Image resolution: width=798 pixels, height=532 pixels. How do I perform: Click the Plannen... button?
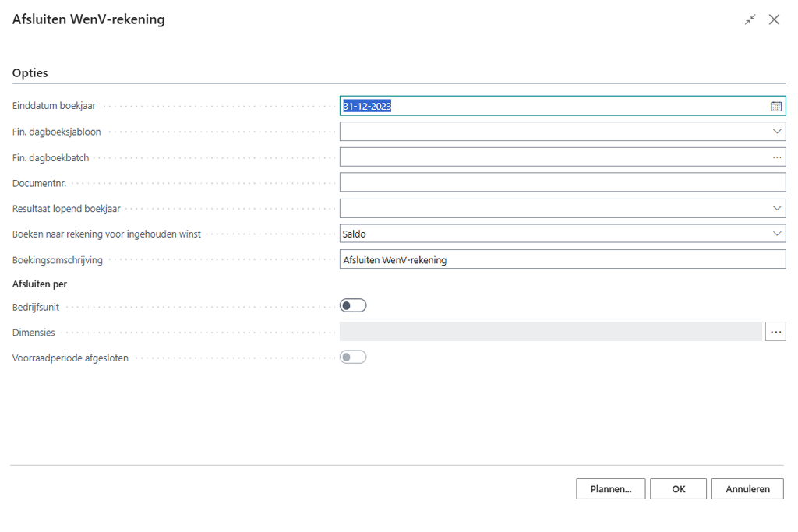point(611,488)
